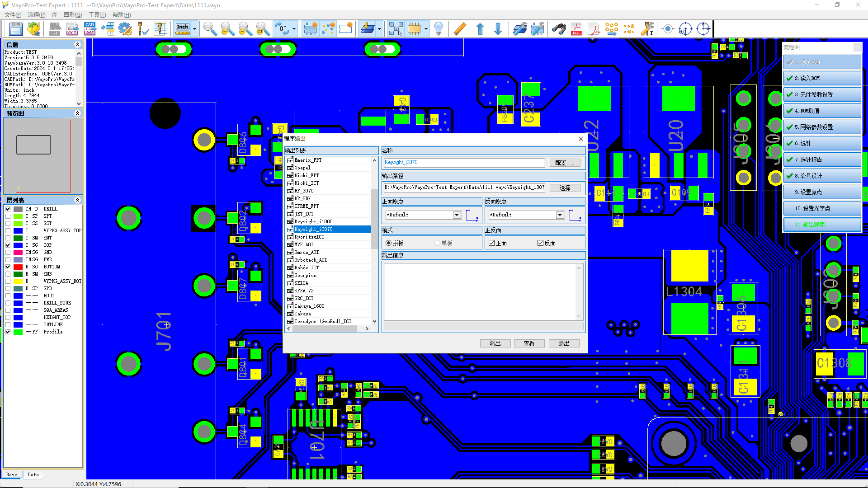The height and width of the screenshot is (488, 868).
Task: Toggle the BOTTOM layer checkbox
Action: pos(8,267)
